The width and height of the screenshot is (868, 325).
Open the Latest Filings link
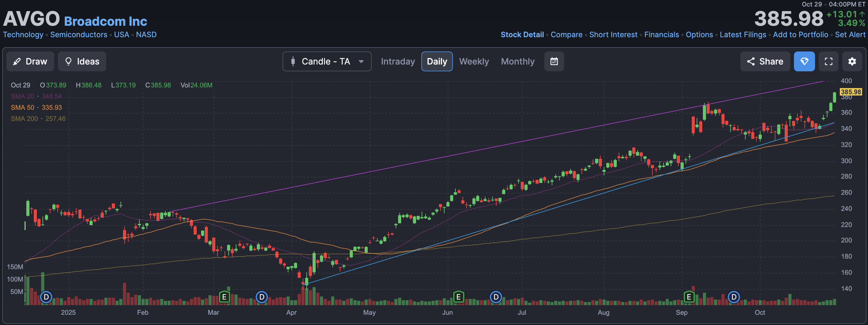point(743,34)
